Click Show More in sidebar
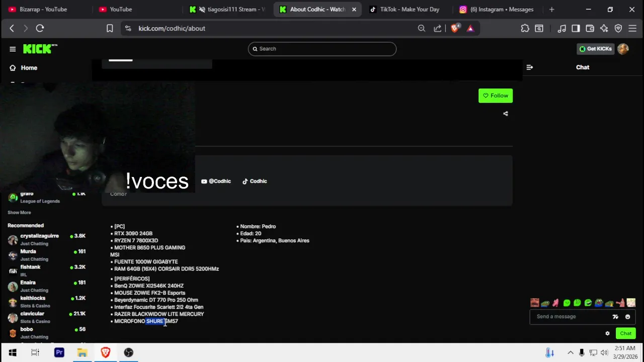The width and height of the screenshot is (644, 362). point(19,213)
